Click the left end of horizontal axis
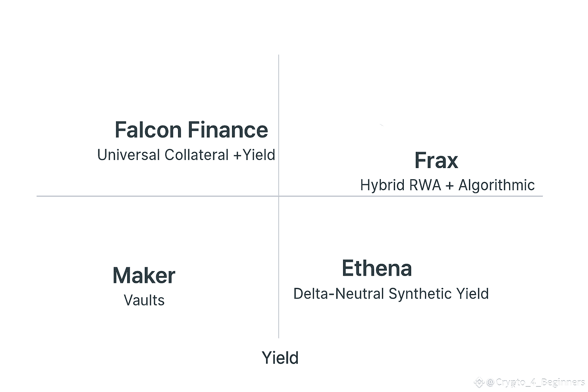588x392 pixels. (x=38, y=196)
